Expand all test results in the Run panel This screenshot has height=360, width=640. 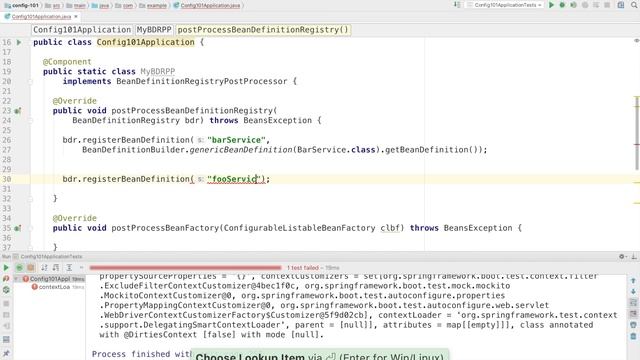click(x=69, y=268)
